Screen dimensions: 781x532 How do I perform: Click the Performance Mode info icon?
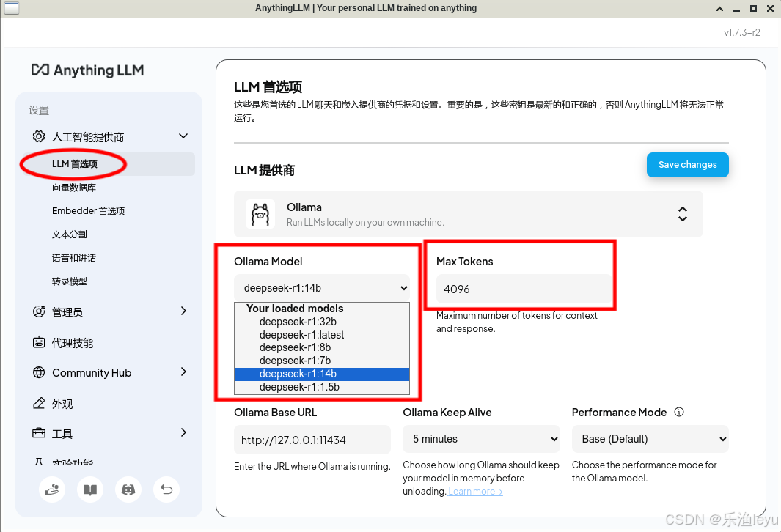pos(679,412)
